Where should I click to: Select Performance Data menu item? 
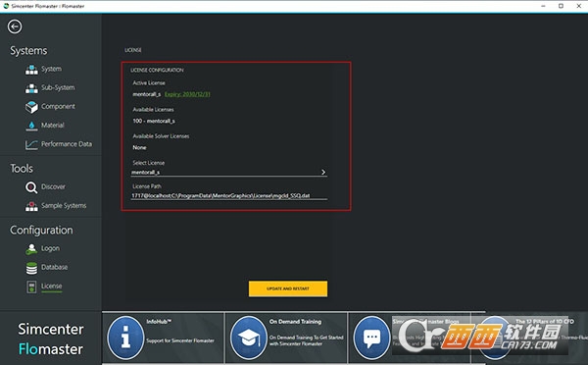67,144
